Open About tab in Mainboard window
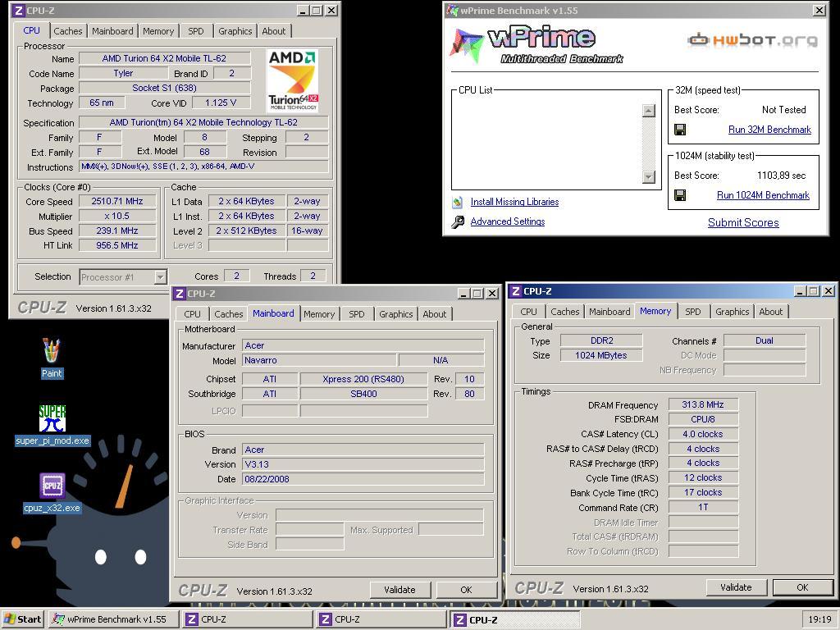Screen dimensions: 840x630 pos(435,314)
